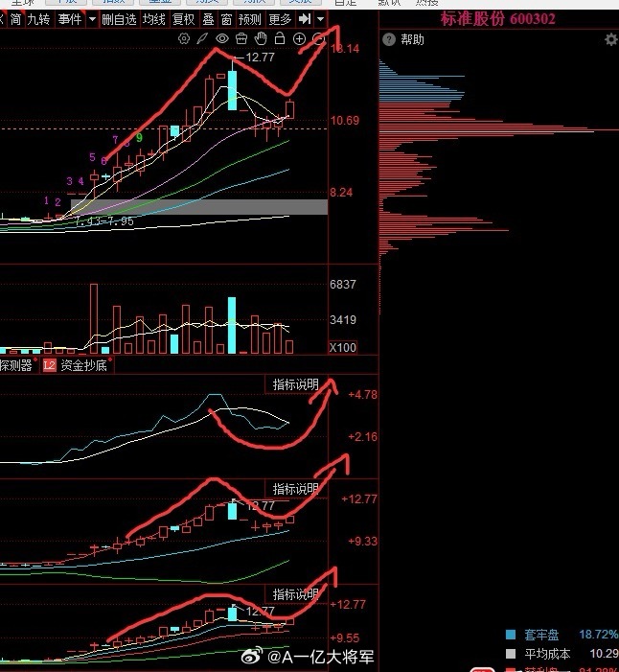Zoom out with the minus icon

[319, 39]
